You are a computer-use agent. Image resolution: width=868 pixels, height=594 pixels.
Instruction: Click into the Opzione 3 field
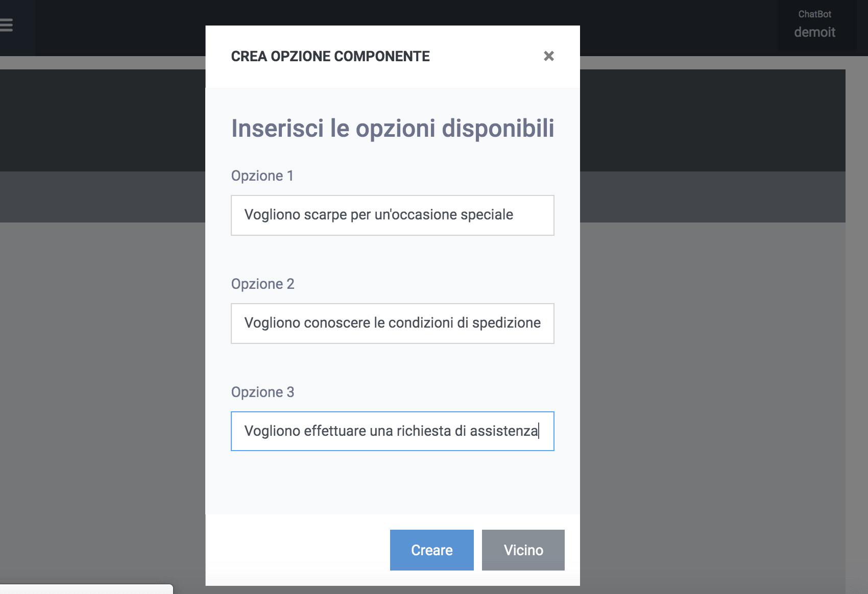392,431
